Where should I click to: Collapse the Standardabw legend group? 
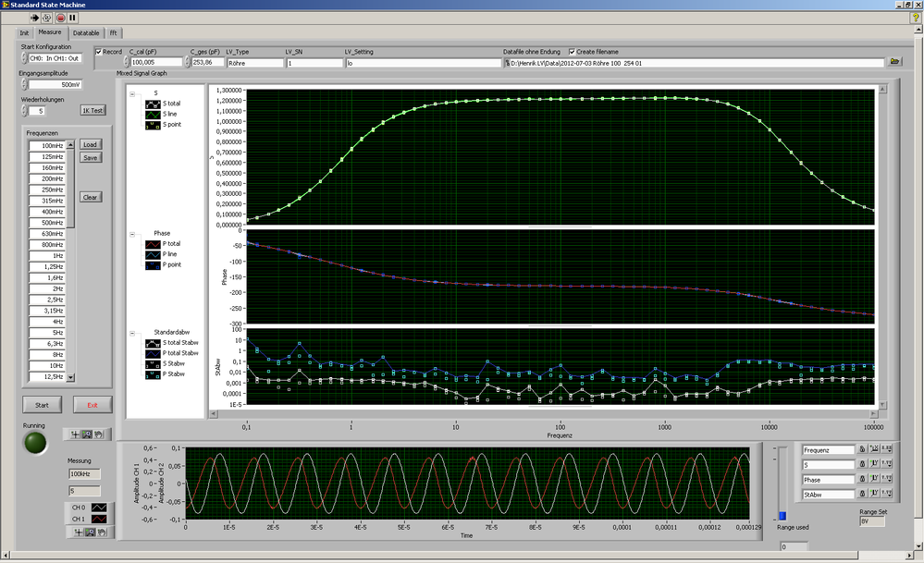pyautogui.click(x=132, y=334)
